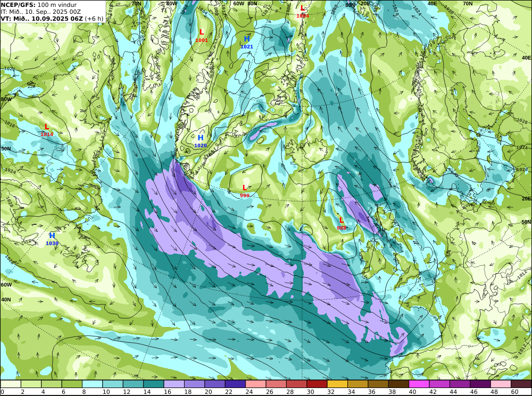The width and height of the screenshot is (532, 396).
Task: Click the 32-34 golden yellow legend swatch
Action: tap(338, 384)
